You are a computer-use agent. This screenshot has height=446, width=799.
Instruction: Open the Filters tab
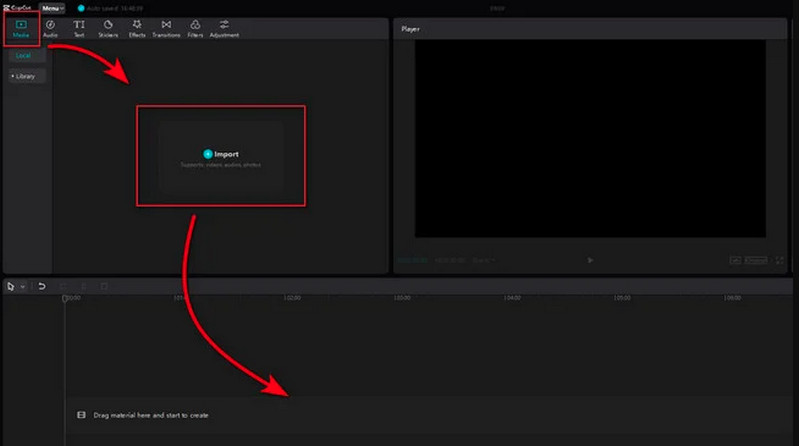point(195,29)
